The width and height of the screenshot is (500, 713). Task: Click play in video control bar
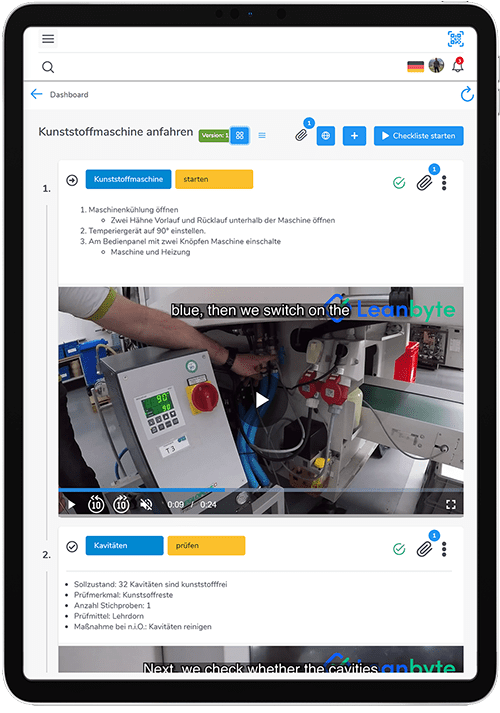(71, 504)
